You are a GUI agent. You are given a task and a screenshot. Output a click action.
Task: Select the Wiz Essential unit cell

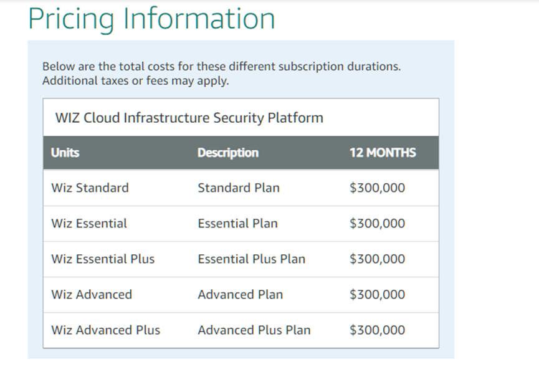pyautogui.click(x=89, y=223)
